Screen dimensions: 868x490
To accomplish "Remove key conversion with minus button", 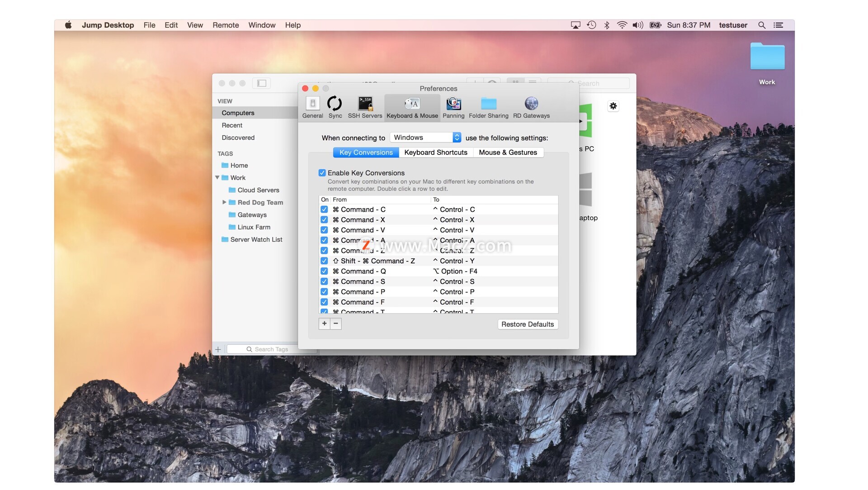I will [336, 323].
